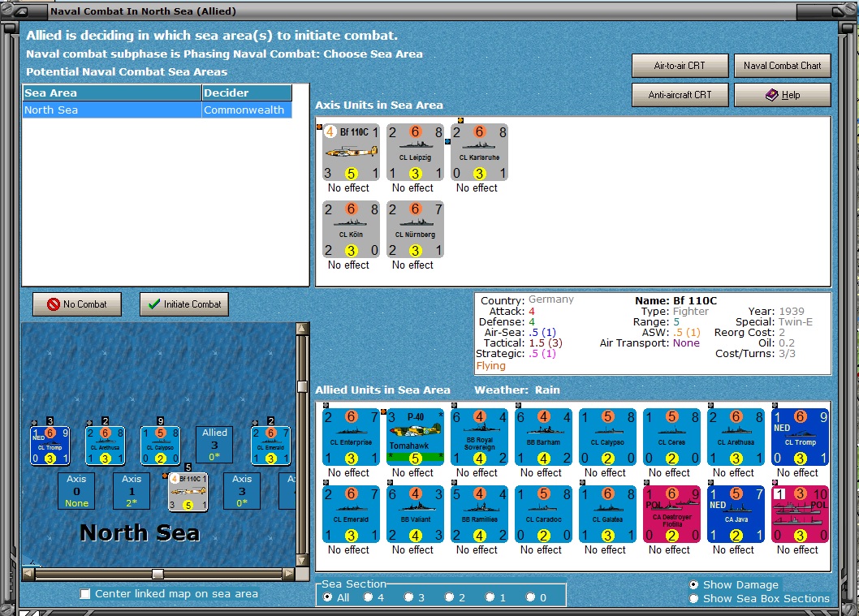This screenshot has width=859, height=616.
Task: Select the P-40 Tomahawk aircraft
Action: point(415,437)
